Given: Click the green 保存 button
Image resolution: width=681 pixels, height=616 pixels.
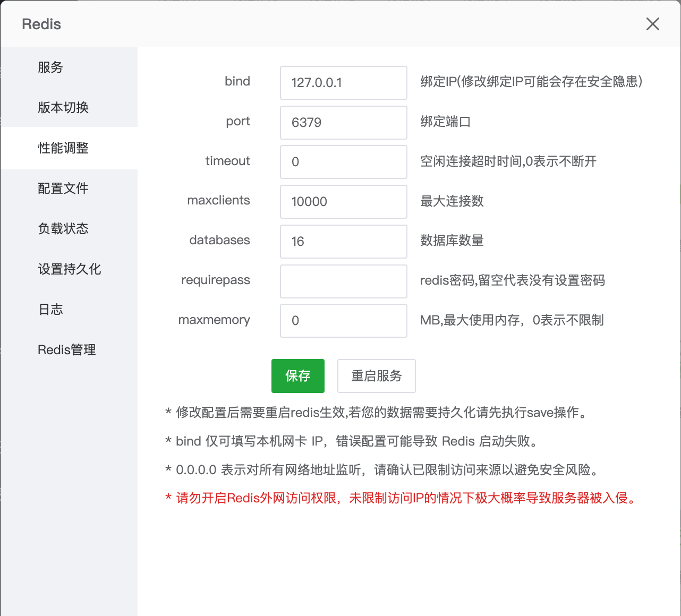Looking at the screenshot, I should click(298, 376).
